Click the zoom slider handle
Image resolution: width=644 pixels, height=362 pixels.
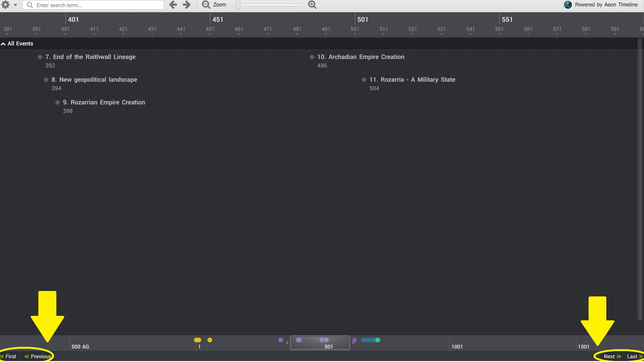238,5
